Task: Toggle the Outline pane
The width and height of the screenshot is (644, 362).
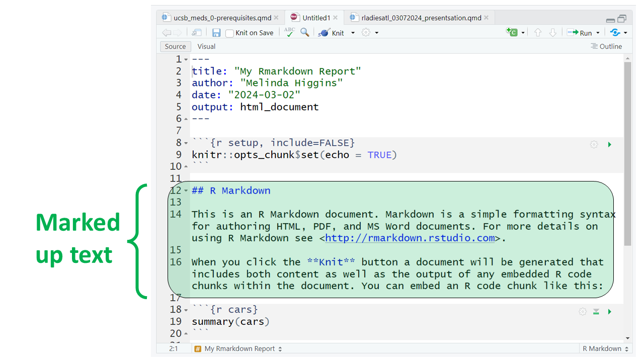Action: (606, 46)
